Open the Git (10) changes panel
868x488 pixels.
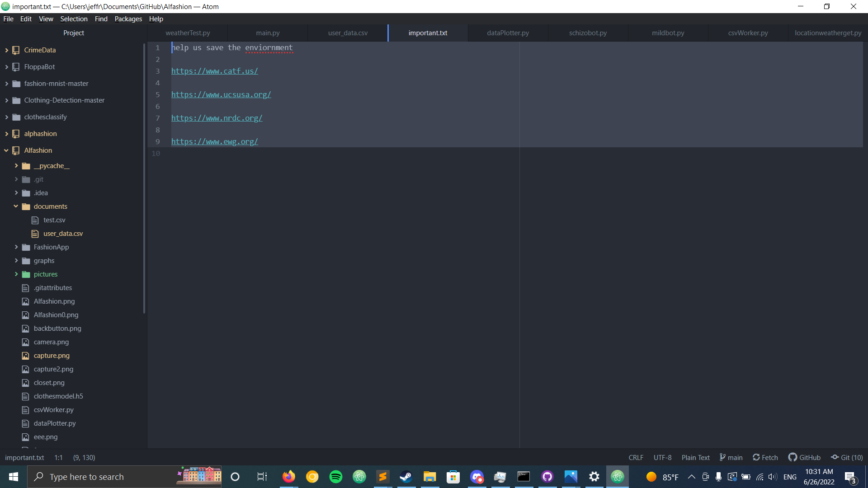[x=847, y=457]
